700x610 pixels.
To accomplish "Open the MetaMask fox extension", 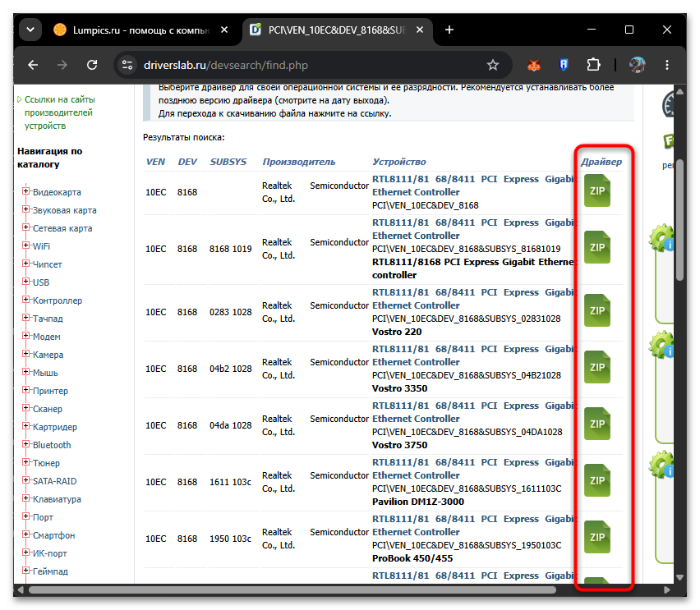I will (534, 65).
